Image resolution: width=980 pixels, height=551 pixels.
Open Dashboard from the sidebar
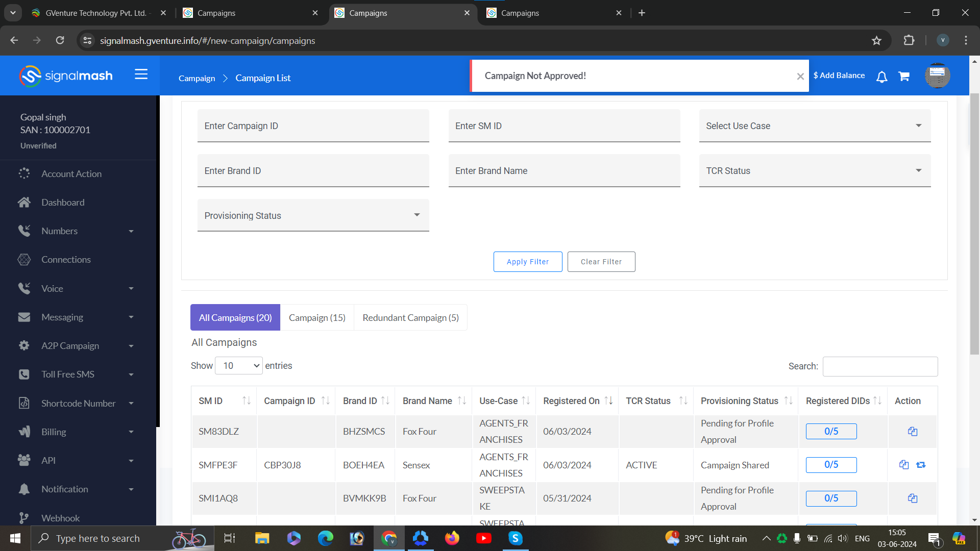point(63,203)
